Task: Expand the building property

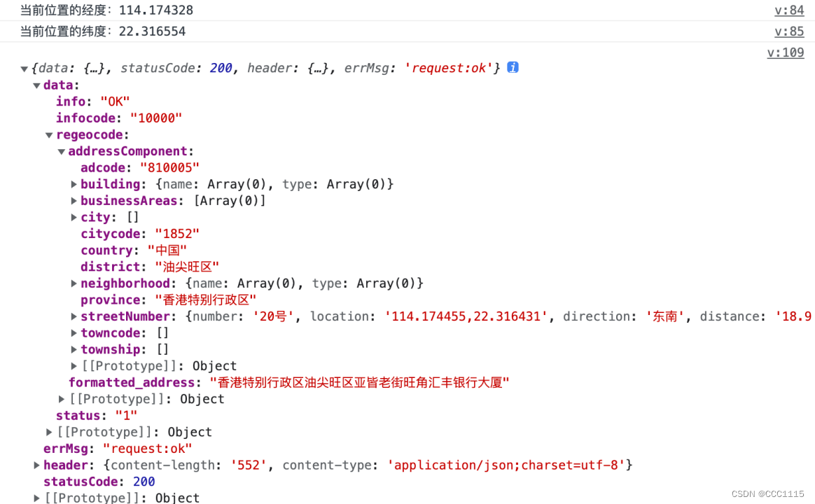Action: point(74,184)
